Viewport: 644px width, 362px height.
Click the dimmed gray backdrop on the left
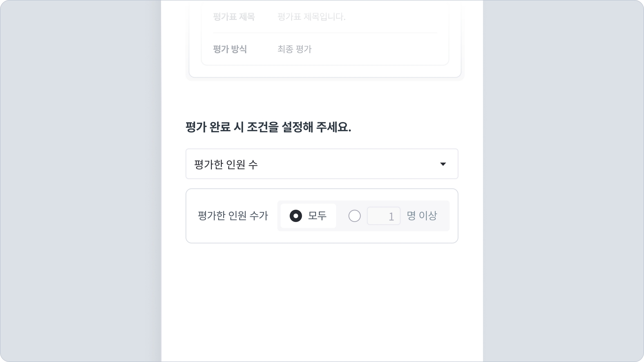click(80, 180)
